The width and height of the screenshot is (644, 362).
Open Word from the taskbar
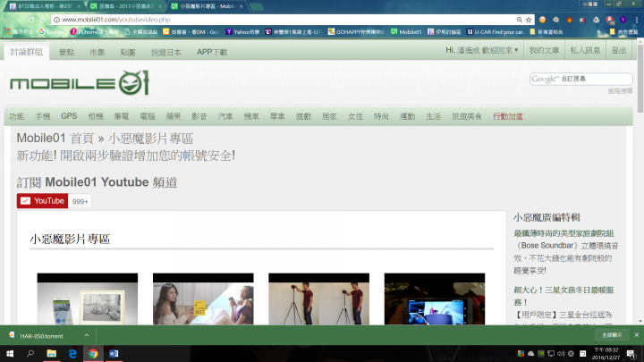(x=114, y=353)
